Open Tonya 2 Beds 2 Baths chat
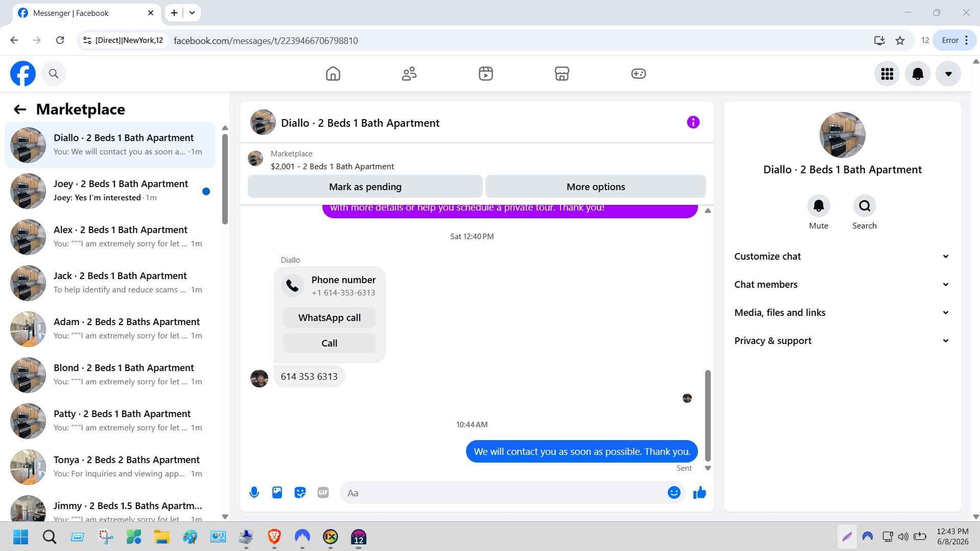 pos(110,467)
